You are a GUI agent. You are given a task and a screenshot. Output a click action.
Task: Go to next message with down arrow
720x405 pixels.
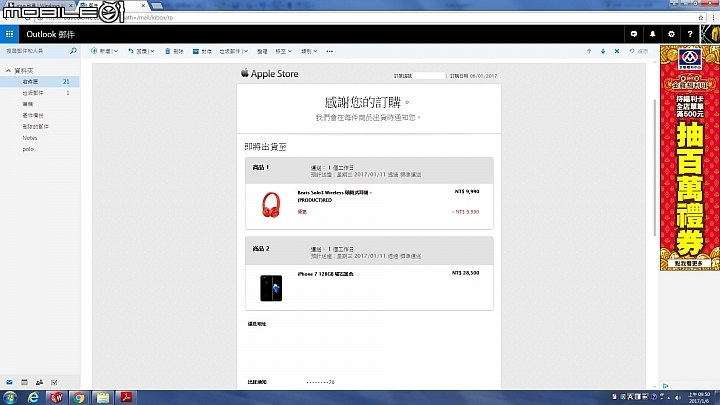coord(603,51)
